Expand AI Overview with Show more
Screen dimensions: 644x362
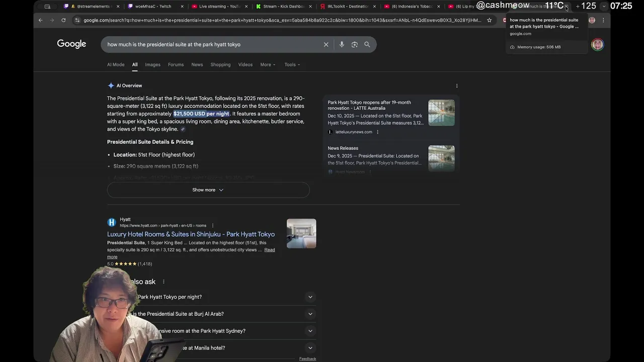208,190
